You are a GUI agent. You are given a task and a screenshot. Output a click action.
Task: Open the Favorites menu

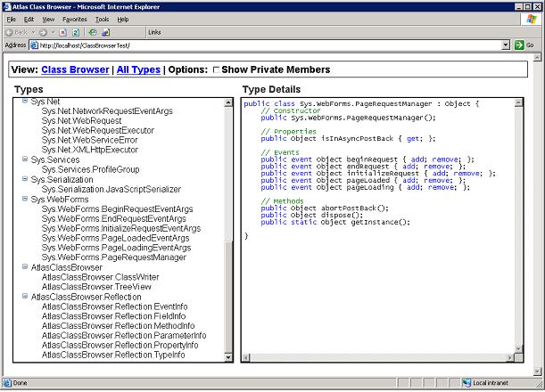[x=75, y=20]
